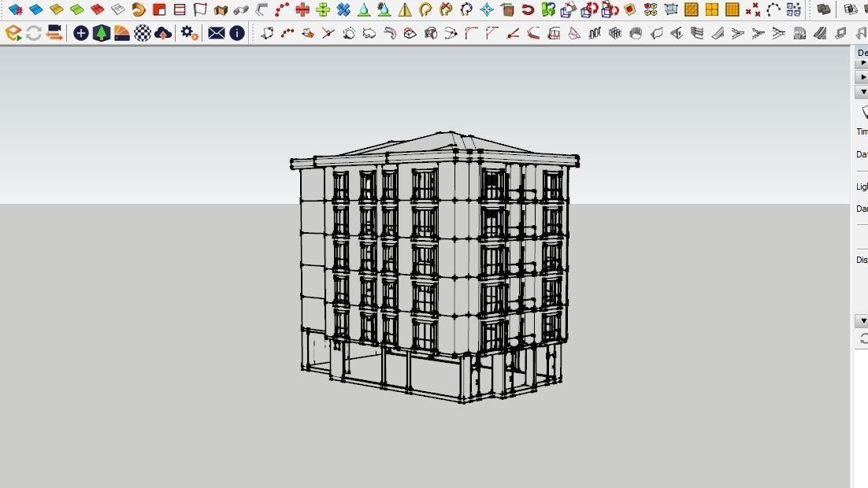Click the Enscape info circle icon
Screen dimensions: 868x488
point(237,33)
